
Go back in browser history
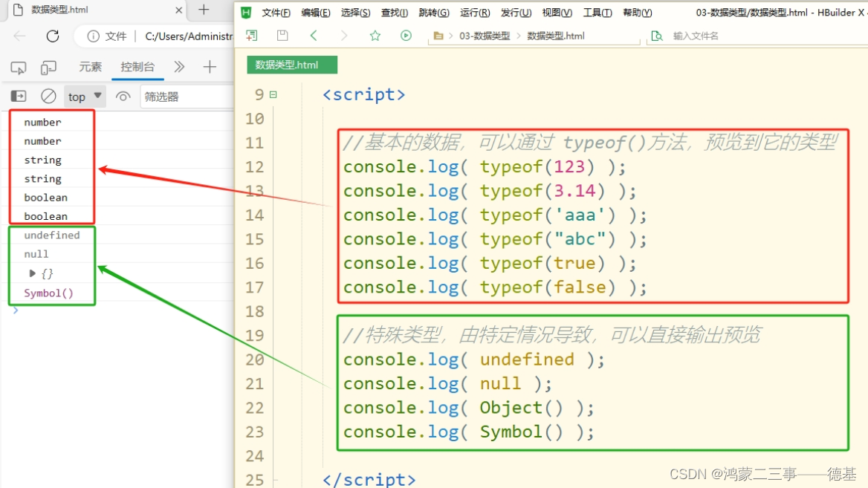tap(20, 36)
